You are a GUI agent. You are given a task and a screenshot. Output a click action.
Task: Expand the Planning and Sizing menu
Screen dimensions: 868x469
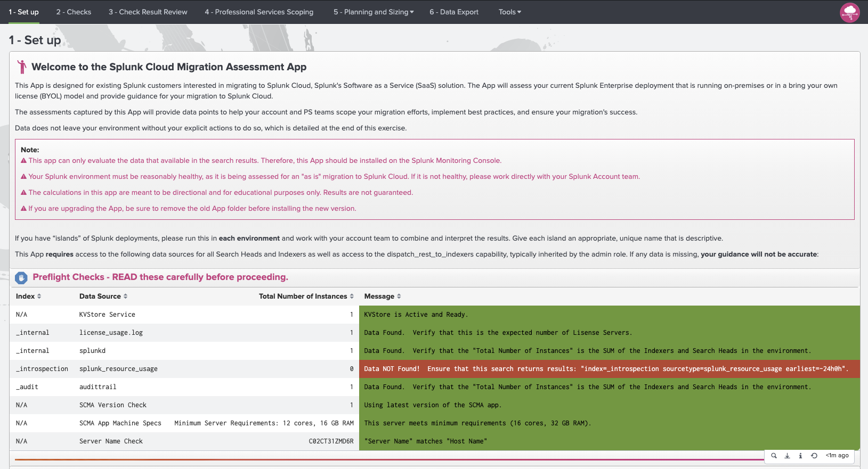pos(374,12)
